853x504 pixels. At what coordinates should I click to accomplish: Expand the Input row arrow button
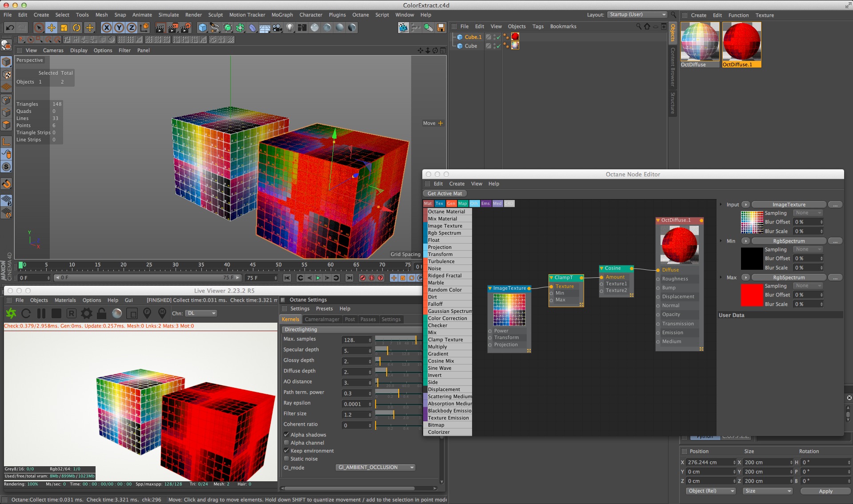click(x=745, y=205)
